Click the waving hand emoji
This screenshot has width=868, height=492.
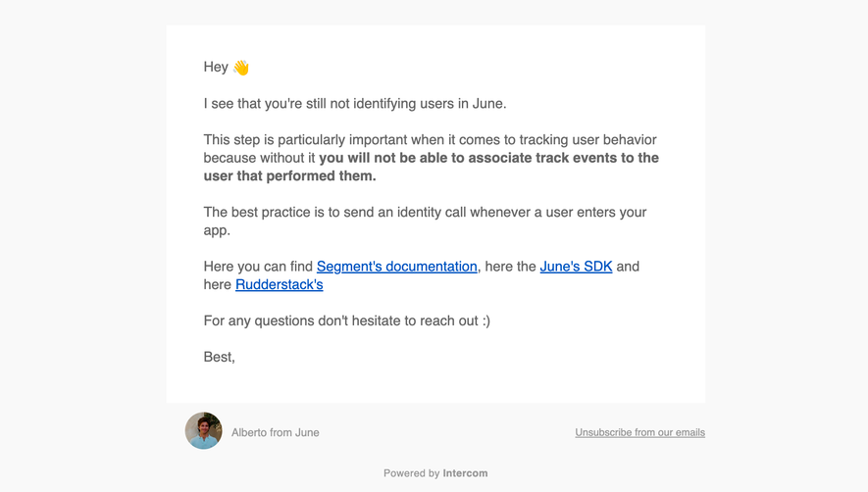tap(241, 68)
